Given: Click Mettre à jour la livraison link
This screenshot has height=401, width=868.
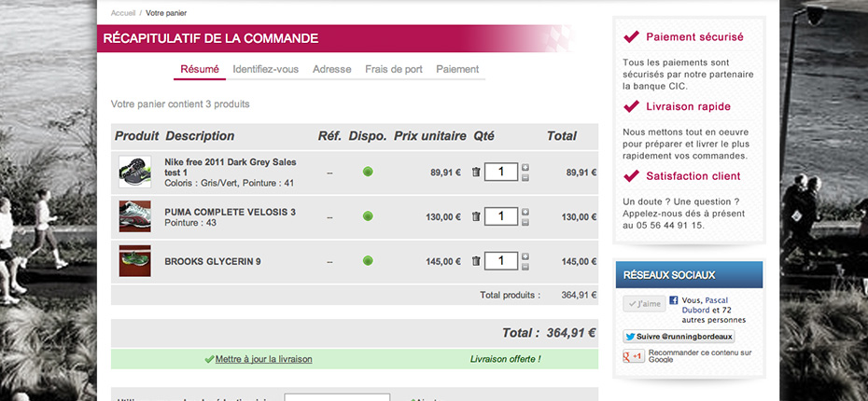Looking at the screenshot, I should click(263, 359).
